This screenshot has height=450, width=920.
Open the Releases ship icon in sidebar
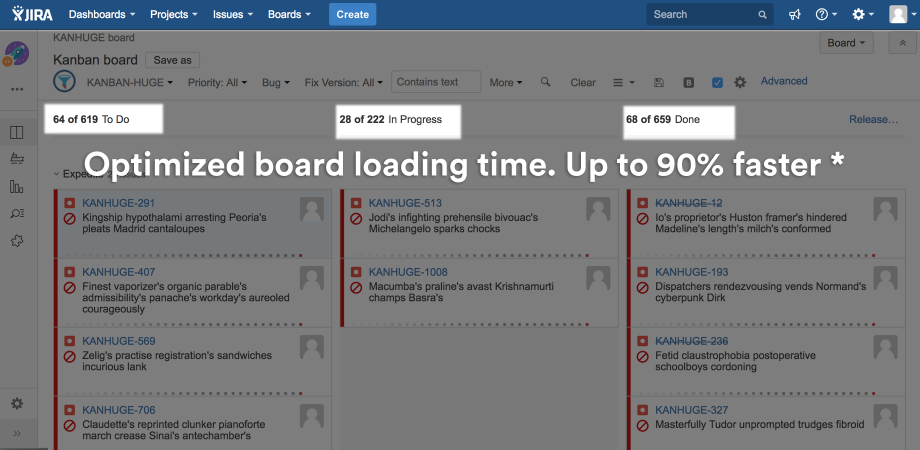[x=16, y=159]
